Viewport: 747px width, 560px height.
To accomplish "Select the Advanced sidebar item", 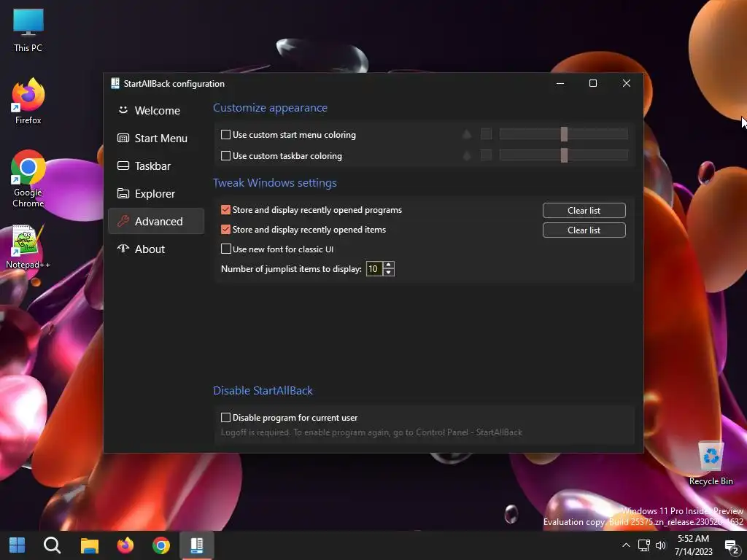I will (156, 221).
